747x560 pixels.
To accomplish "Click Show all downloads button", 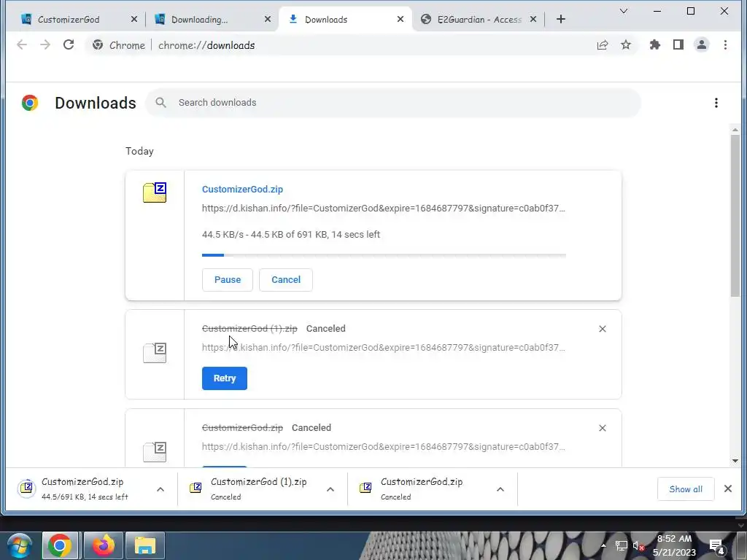I will click(686, 489).
